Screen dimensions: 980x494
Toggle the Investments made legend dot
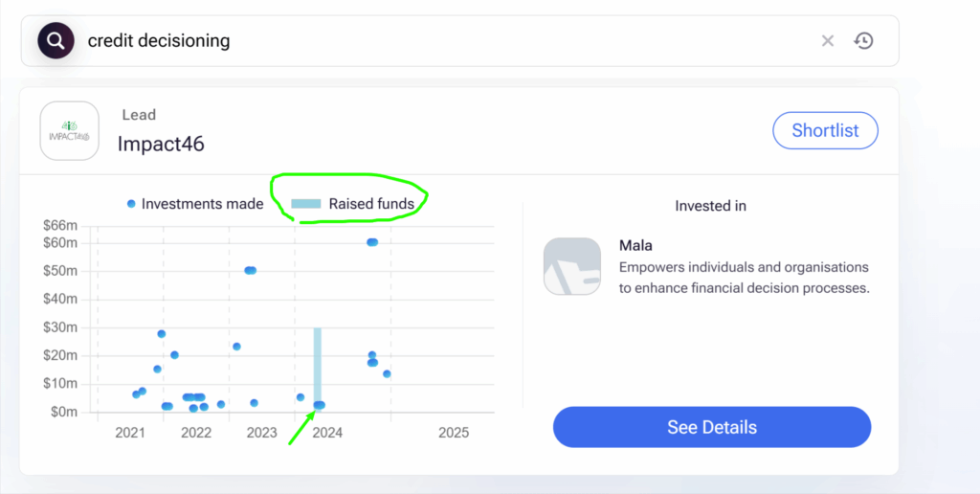click(131, 204)
